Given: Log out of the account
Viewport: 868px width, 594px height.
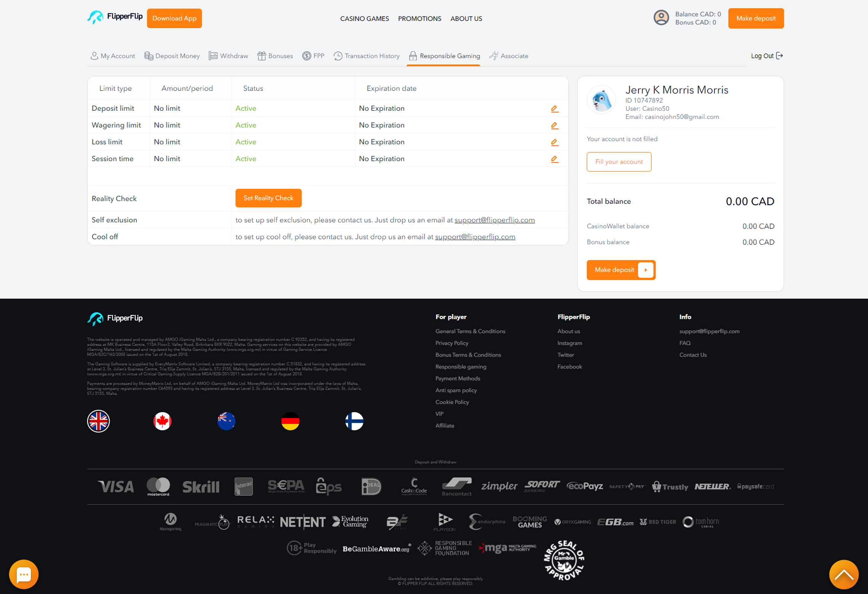Looking at the screenshot, I should [766, 56].
